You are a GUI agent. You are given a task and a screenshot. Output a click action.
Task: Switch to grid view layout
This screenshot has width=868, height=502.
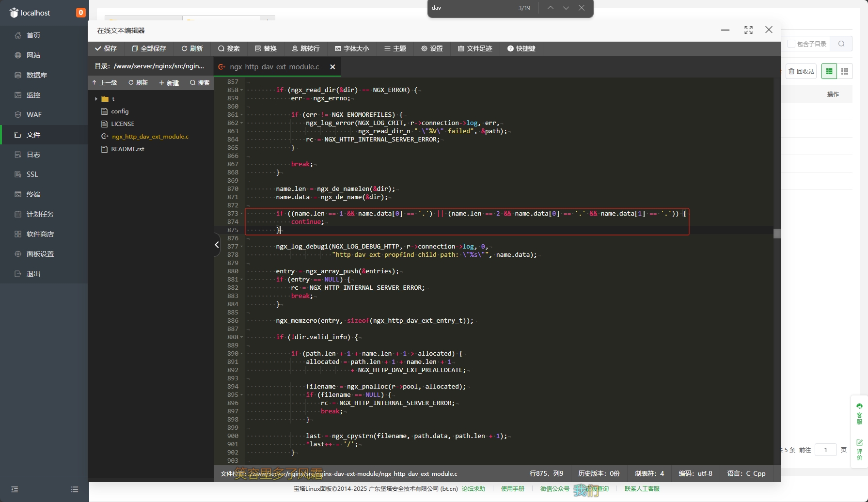[845, 71]
